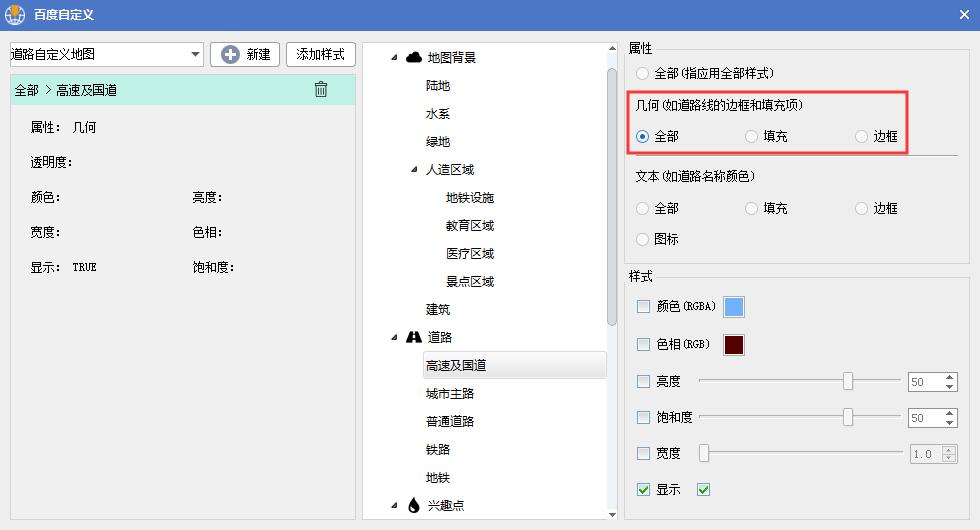Select 教育区域 in the tree

point(469,226)
